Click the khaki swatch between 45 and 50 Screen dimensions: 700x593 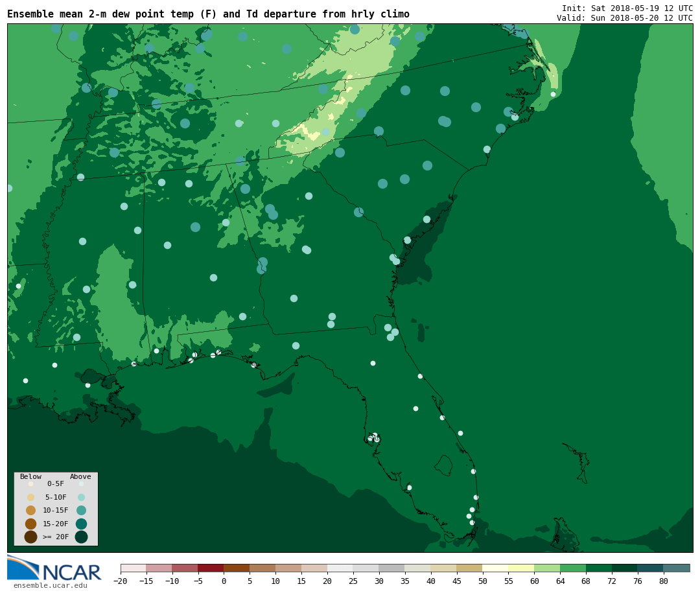pos(470,568)
